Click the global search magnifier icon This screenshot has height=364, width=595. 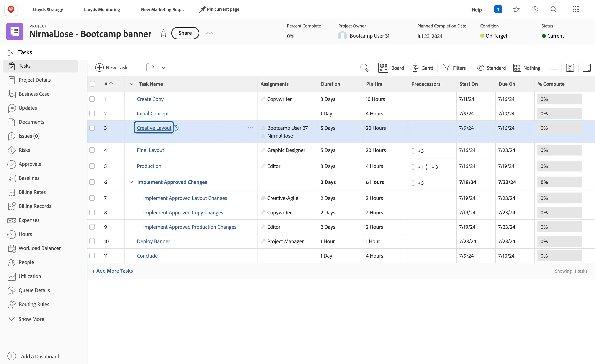[553, 9]
